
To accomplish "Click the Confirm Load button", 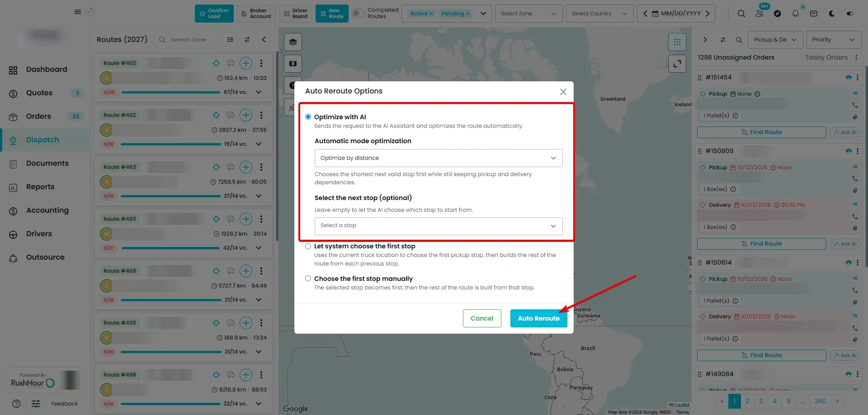I will click(x=214, y=14).
